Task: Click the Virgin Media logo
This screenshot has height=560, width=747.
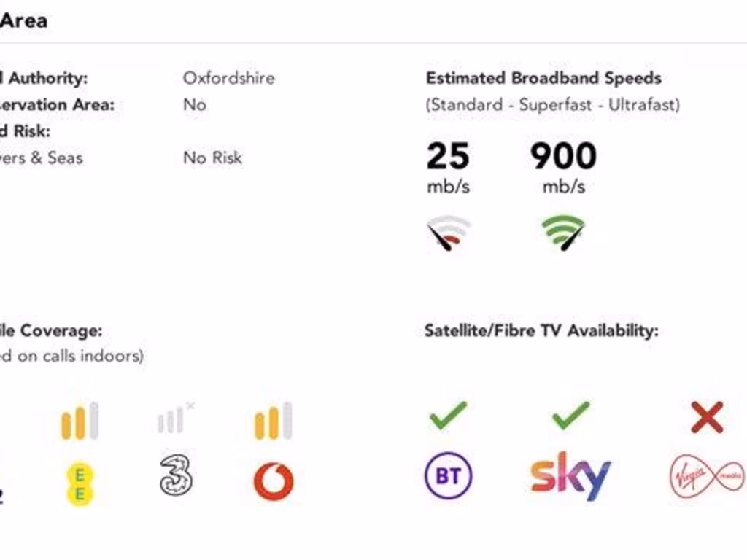Action: 707,476
